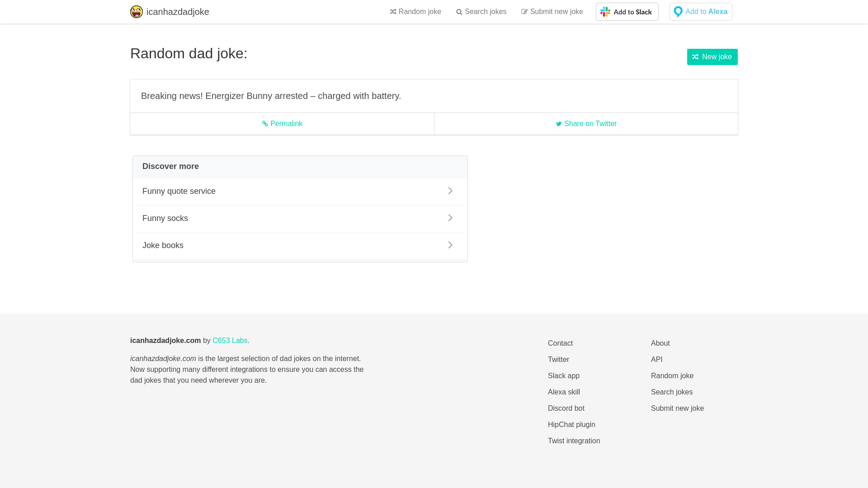Open the Search jokes footer link
The image size is (868, 488).
tap(672, 392)
